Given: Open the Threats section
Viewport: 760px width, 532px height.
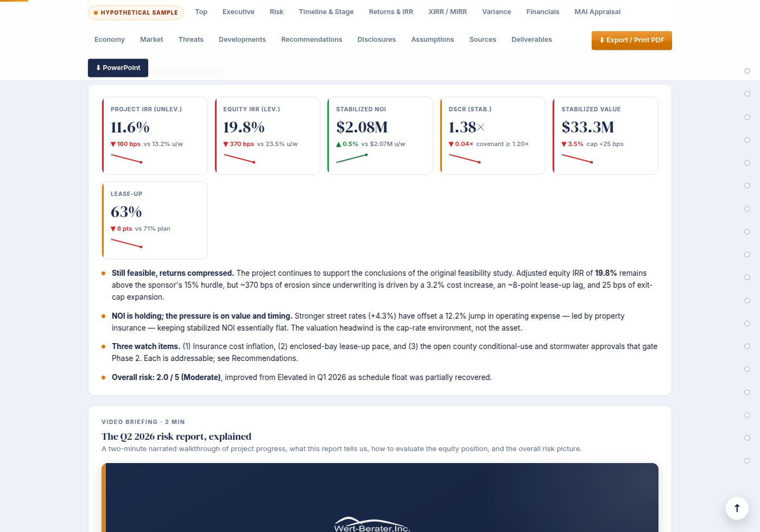Looking at the screenshot, I should coord(191,40).
